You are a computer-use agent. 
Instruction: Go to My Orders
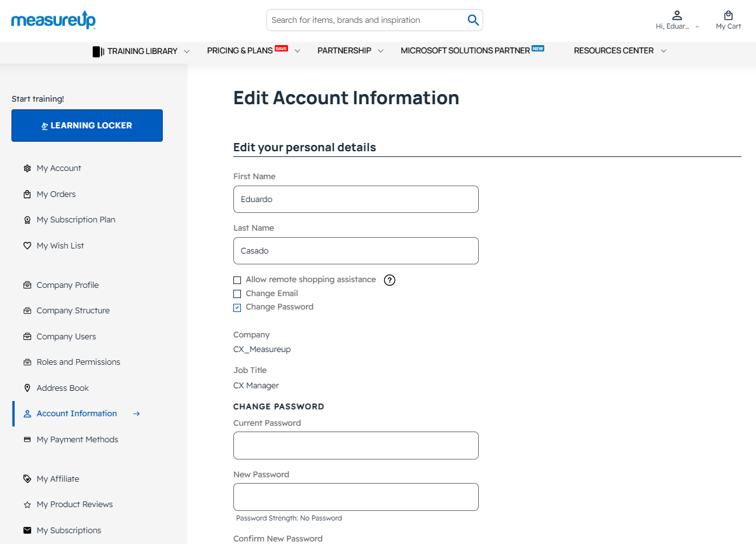click(56, 194)
